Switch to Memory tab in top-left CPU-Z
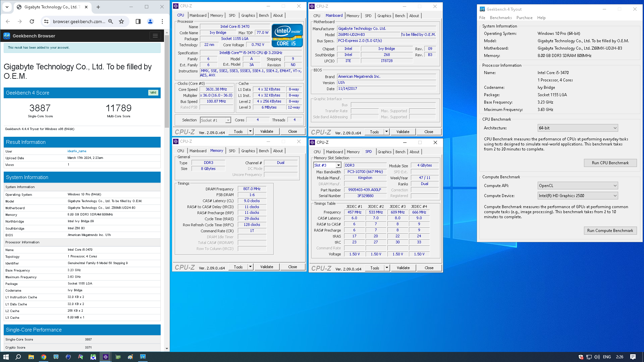 pos(217,15)
